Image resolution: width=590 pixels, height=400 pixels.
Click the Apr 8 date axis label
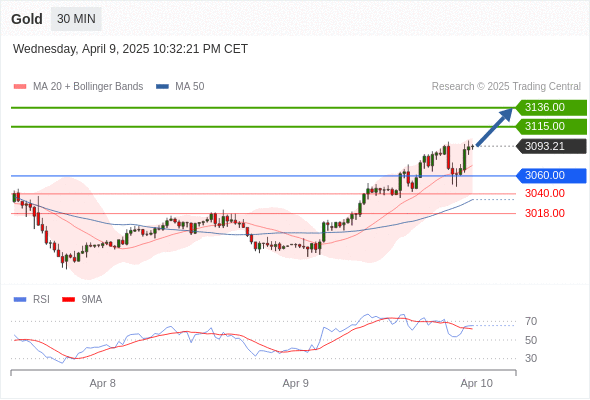click(x=102, y=383)
